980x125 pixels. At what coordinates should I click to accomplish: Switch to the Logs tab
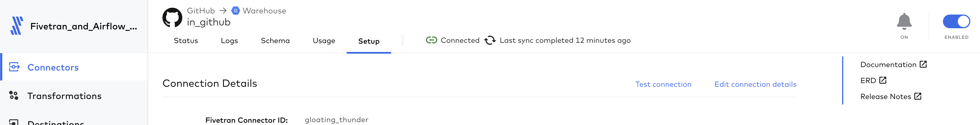pos(229,41)
